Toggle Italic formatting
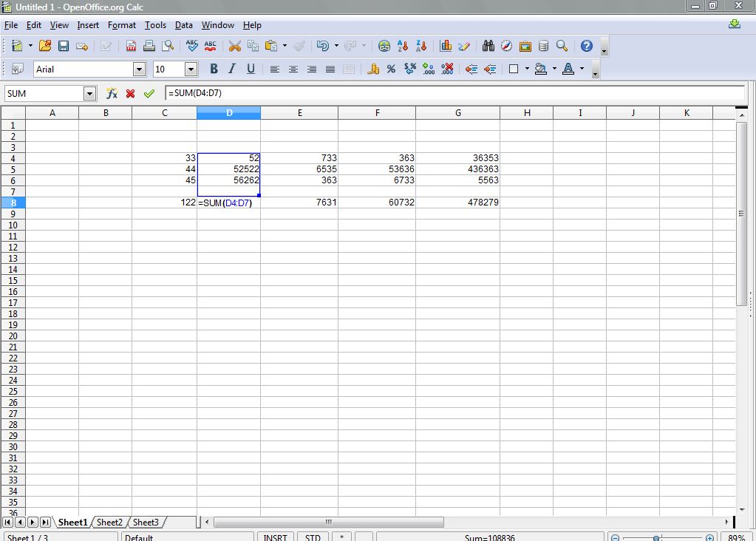 click(232, 69)
